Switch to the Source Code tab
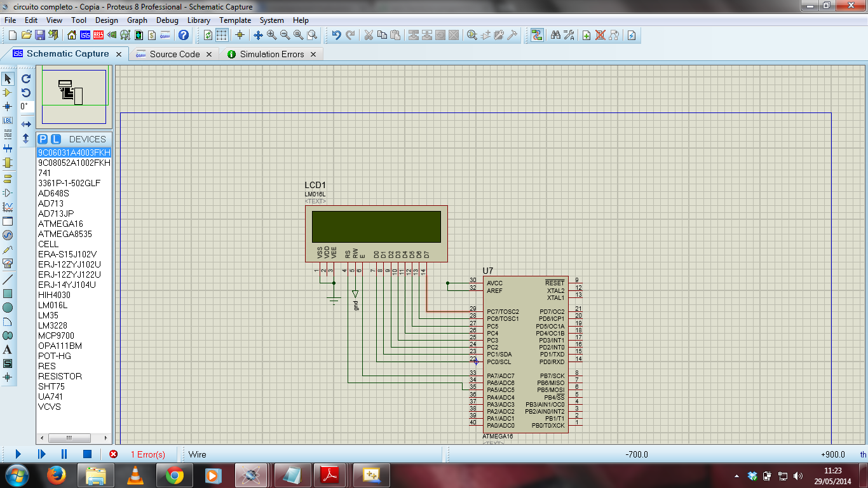The width and height of the screenshot is (868, 488). click(174, 55)
